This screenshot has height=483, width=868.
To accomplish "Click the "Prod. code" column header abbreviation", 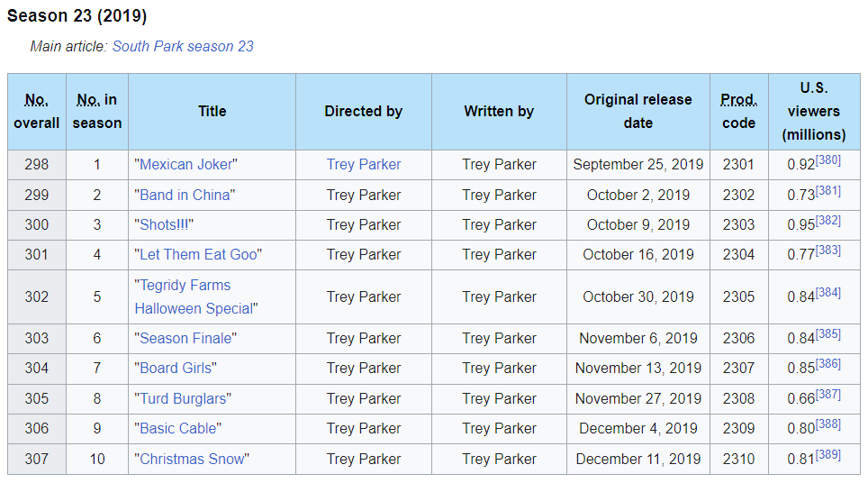I will pyautogui.click(x=738, y=100).
